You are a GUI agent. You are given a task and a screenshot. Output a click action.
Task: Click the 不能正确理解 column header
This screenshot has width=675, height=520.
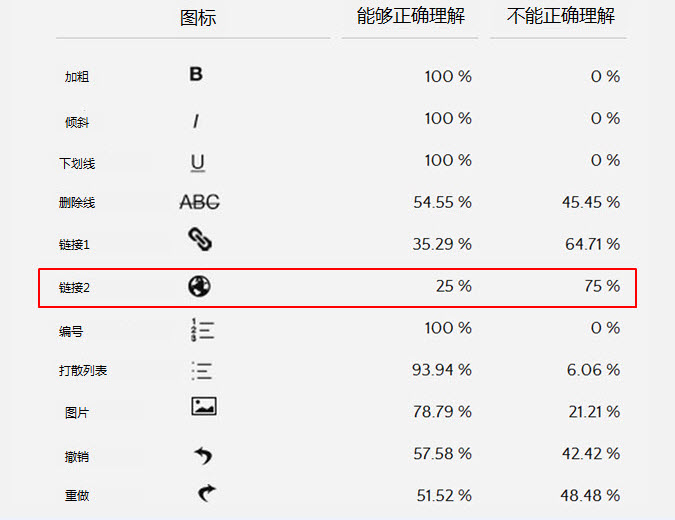[561, 17]
